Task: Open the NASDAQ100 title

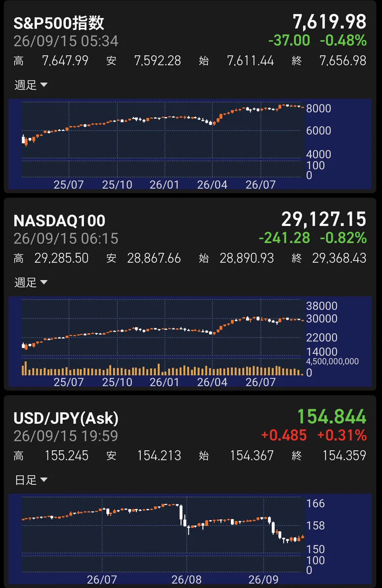Action: [59, 220]
